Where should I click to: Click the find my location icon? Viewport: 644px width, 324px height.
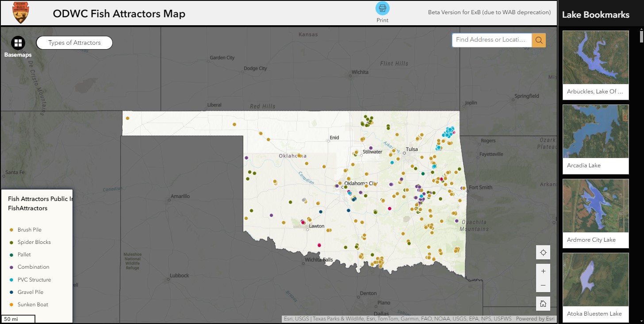click(x=543, y=253)
